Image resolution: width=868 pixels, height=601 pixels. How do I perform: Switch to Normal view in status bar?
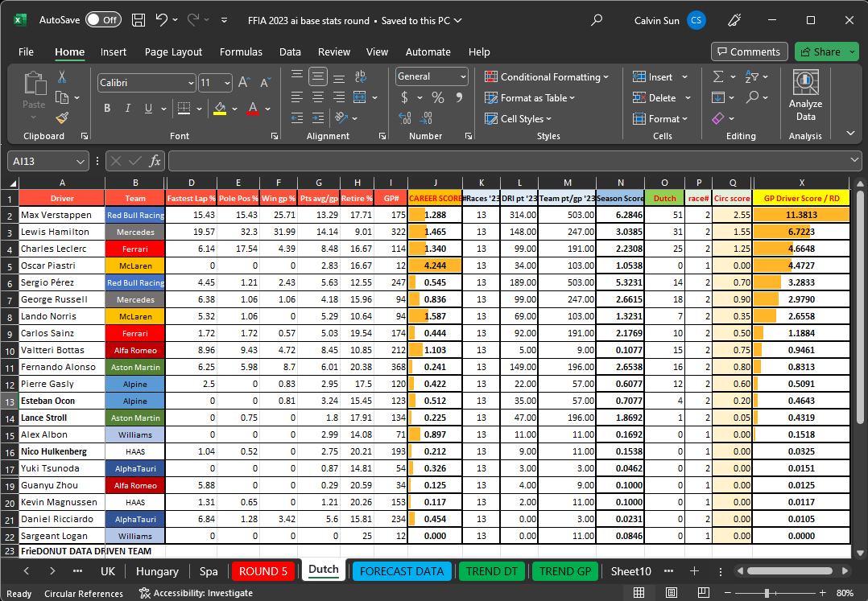[x=639, y=593]
